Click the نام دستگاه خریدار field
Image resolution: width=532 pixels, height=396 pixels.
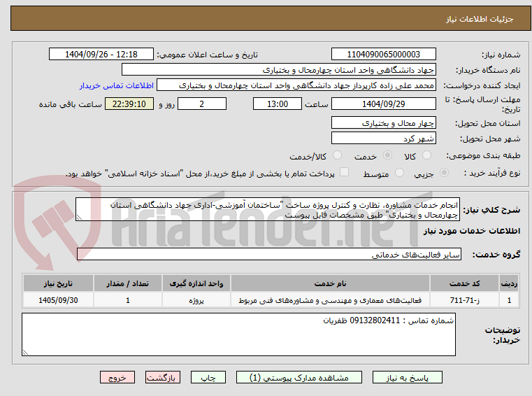[278, 70]
